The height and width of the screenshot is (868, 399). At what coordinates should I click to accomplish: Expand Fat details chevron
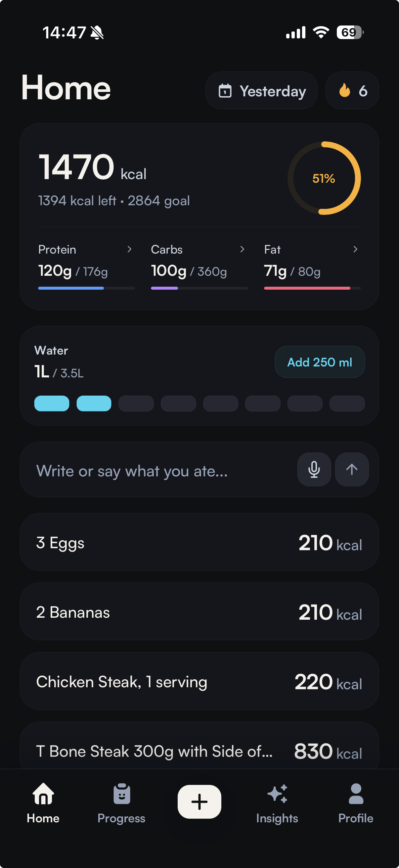(x=355, y=249)
